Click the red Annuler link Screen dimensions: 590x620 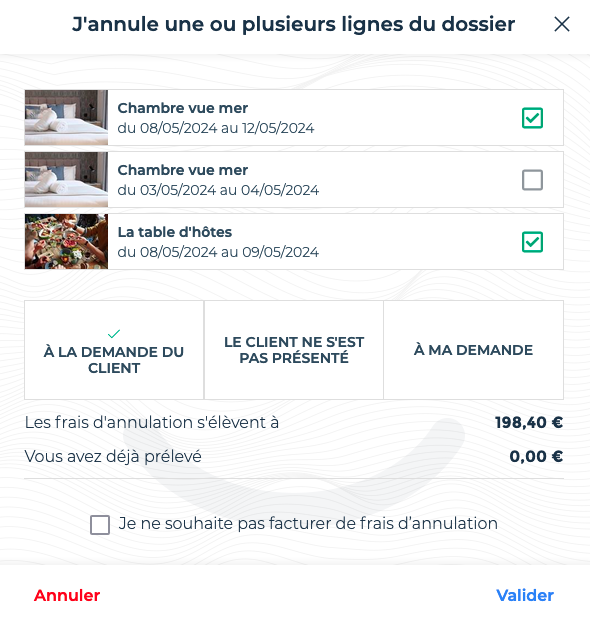[x=67, y=595]
